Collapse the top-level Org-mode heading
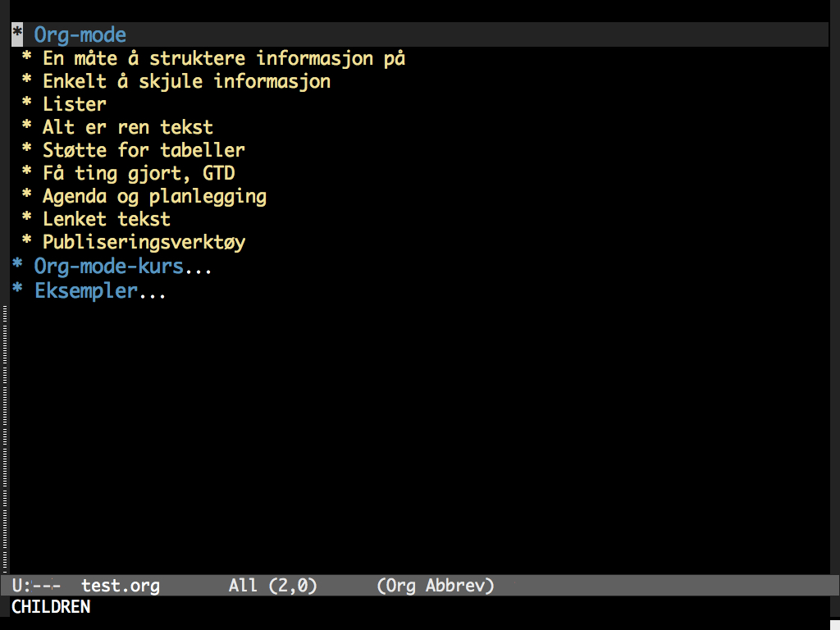The width and height of the screenshot is (840, 630). click(x=80, y=35)
